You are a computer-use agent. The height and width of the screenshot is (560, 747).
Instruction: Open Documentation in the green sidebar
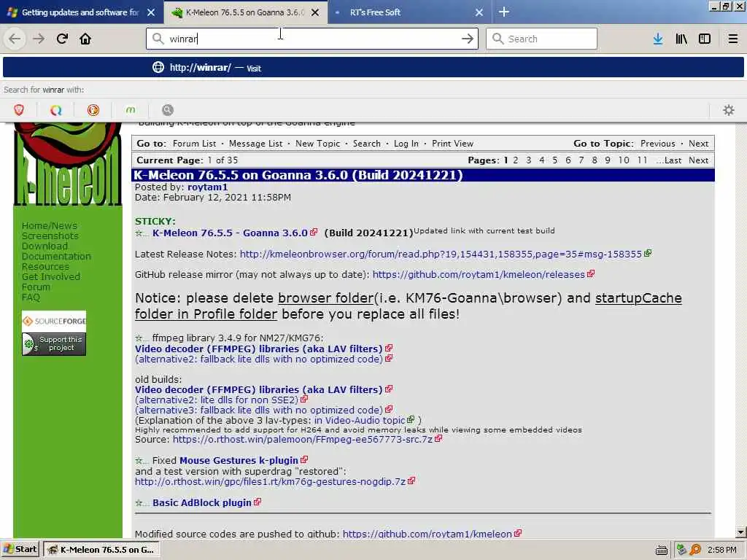point(56,256)
